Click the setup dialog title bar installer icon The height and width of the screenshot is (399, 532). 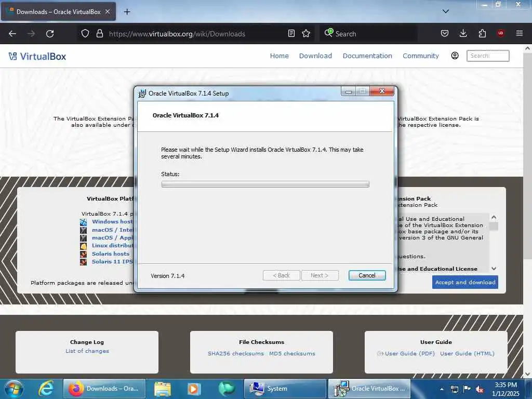(x=142, y=94)
